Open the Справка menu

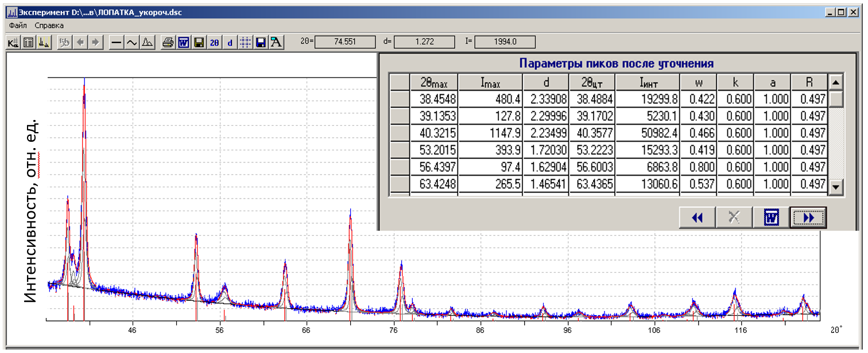pyautogui.click(x=49, y=25)
